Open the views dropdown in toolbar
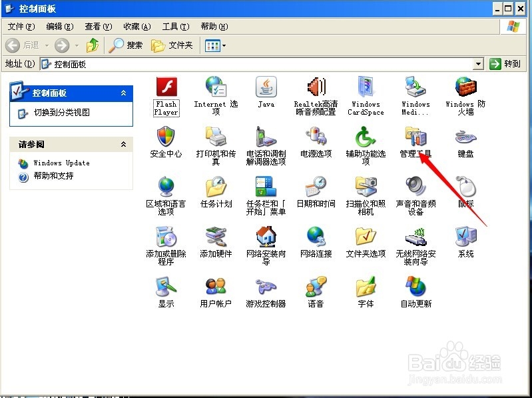Viewport: 532px width, 398px height. click(216, 45)
